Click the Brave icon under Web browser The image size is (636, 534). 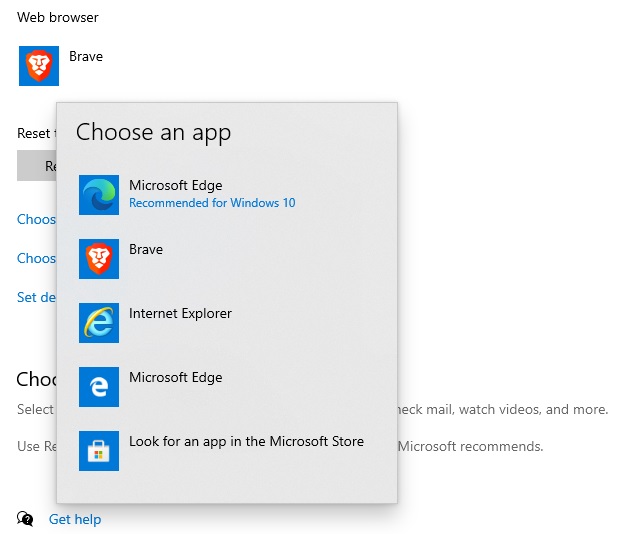tap(39, 66)
